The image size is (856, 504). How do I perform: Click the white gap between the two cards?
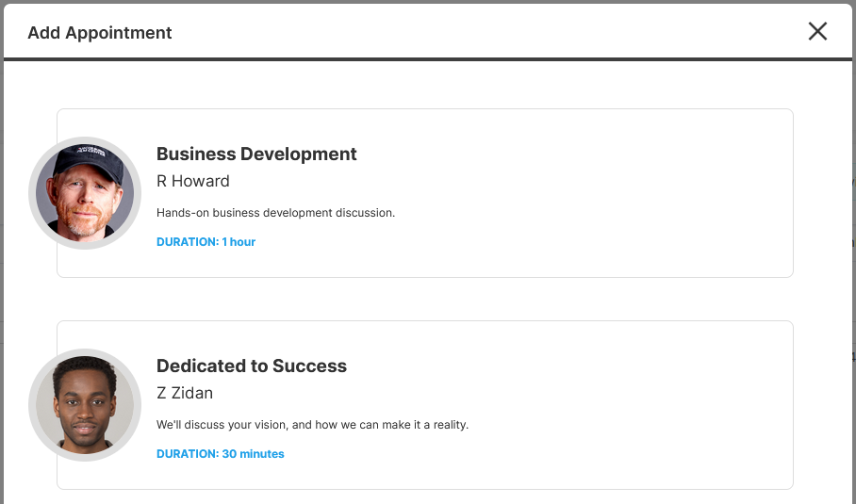click(425, 299)
